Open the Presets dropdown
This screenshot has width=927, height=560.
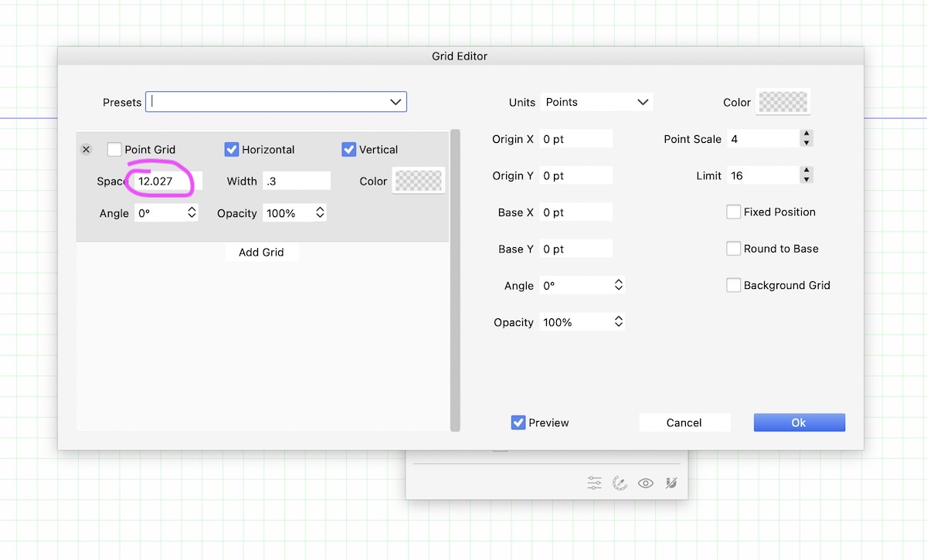[x=396, y=102]
